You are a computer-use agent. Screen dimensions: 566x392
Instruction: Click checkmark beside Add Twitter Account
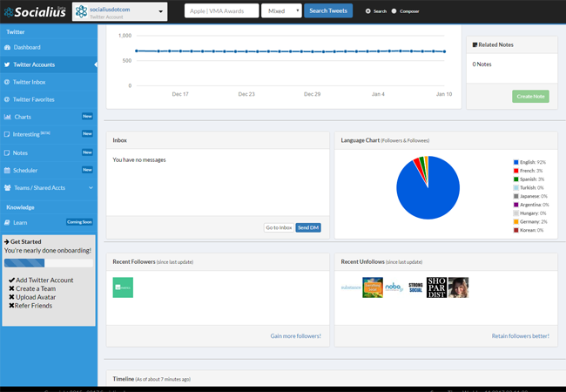coord(11,280)
